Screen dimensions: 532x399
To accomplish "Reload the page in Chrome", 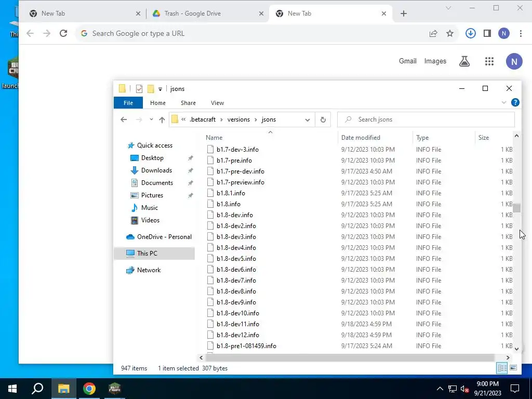I will click(x=63, y=33).
